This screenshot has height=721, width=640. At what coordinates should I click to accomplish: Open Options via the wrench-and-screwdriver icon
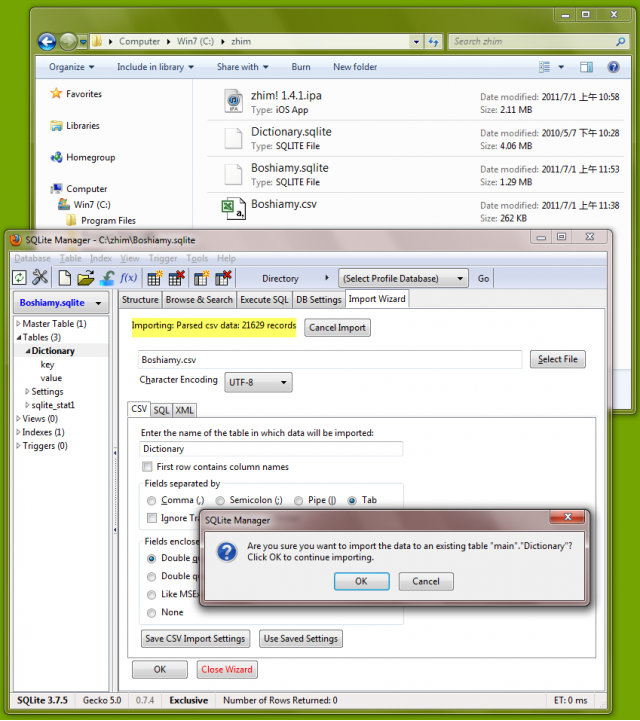[40, 277]
